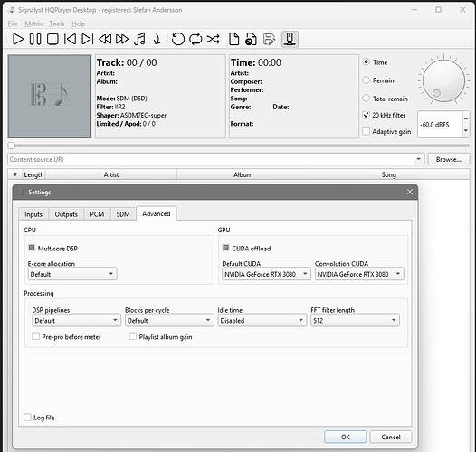Select the Advanced settings tab
Viewport: 476px width, 452px height.
(157, 213)
